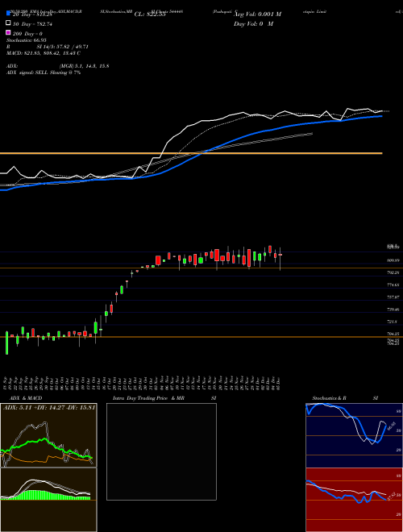This screenshot has height=532, width=403.
Task: Open the ADX indicator chart panel
Action: (48, 435)
